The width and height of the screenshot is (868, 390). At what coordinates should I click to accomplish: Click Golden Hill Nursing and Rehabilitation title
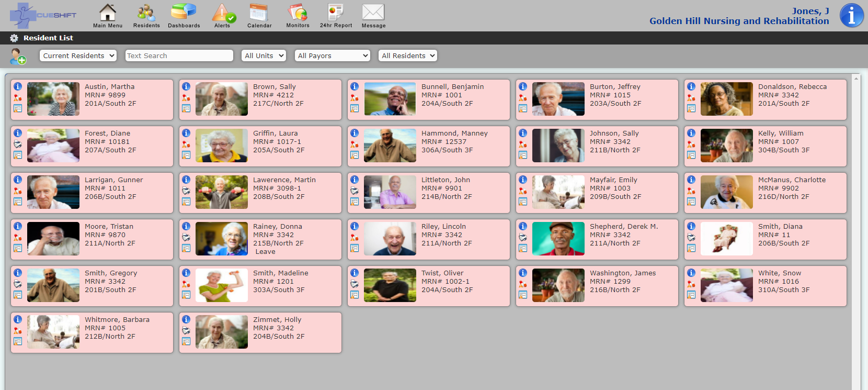[x=739, y=21]
